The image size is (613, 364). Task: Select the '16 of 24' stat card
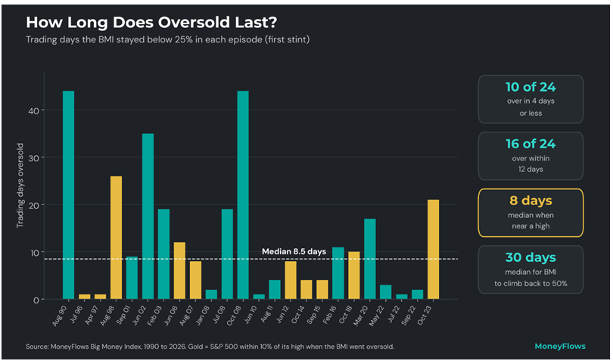coord(531,156)
